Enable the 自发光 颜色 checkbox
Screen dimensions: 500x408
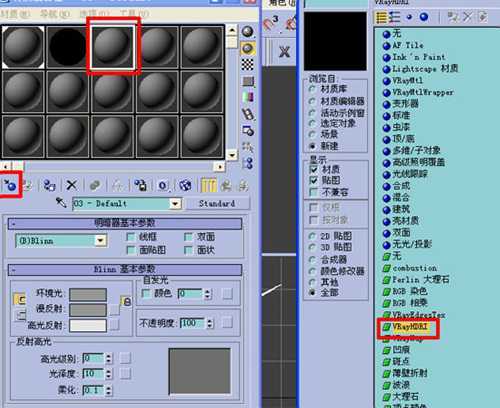(x=146, y=293)
